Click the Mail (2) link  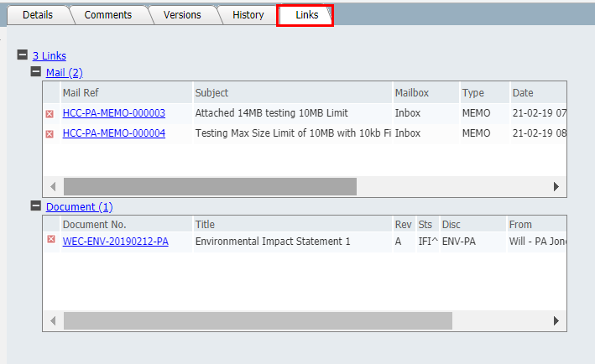(65, 72)
